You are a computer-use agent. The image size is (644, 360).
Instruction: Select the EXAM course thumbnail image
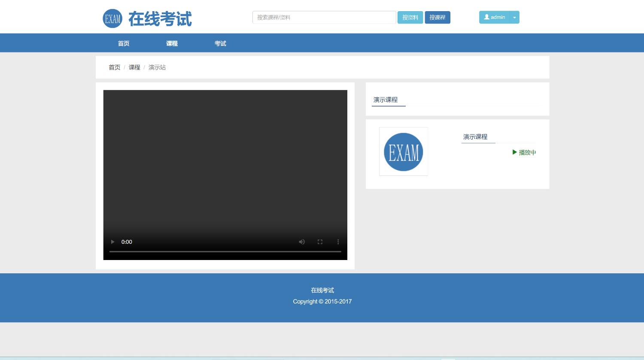click(403, 151)
